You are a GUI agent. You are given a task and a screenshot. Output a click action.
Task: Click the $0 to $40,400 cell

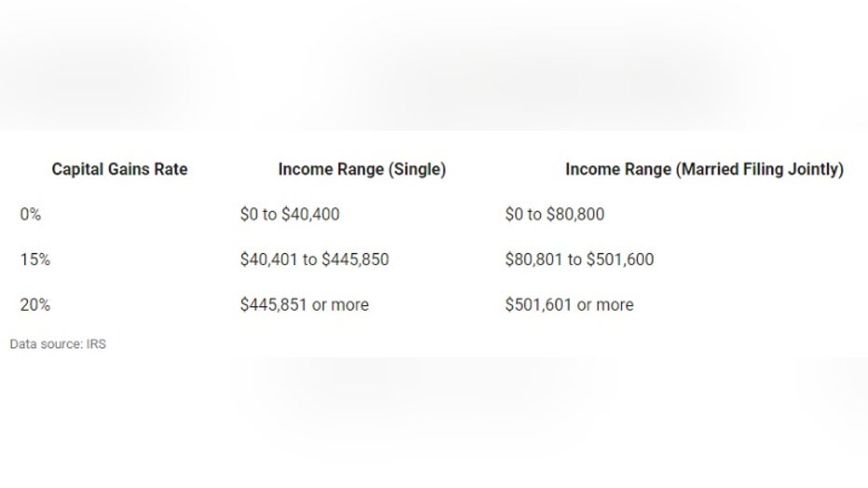(x=290, y=215)
